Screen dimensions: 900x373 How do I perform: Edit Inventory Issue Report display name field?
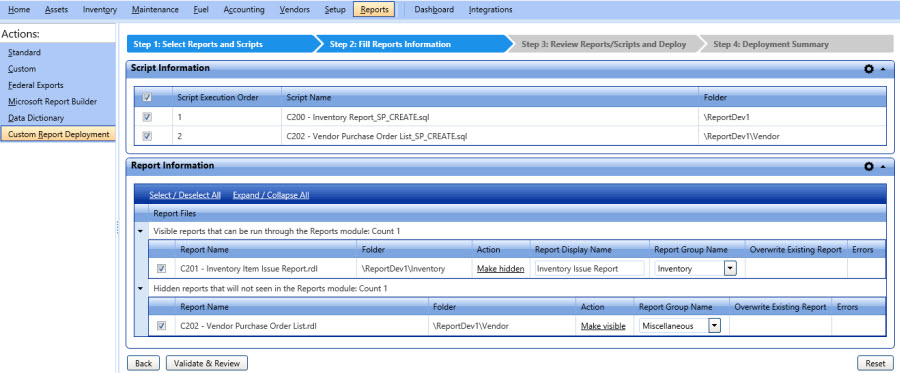click(x=589, y=269)
